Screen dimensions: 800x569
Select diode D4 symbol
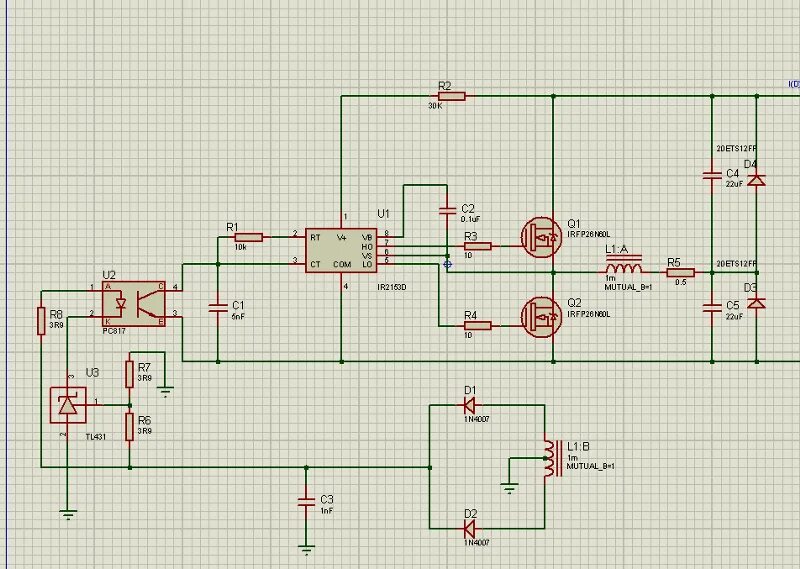756,180
